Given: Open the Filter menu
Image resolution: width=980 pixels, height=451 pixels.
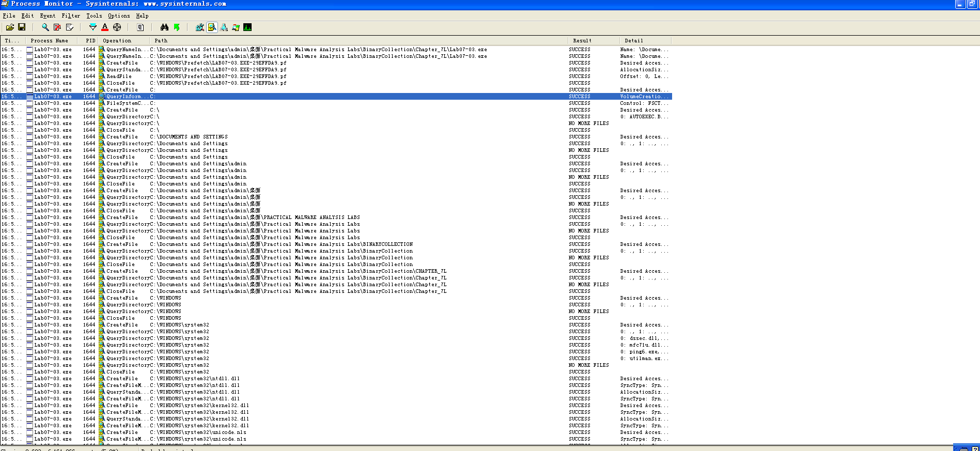Looking at the screenshot, I should click(x=71, y=16).
